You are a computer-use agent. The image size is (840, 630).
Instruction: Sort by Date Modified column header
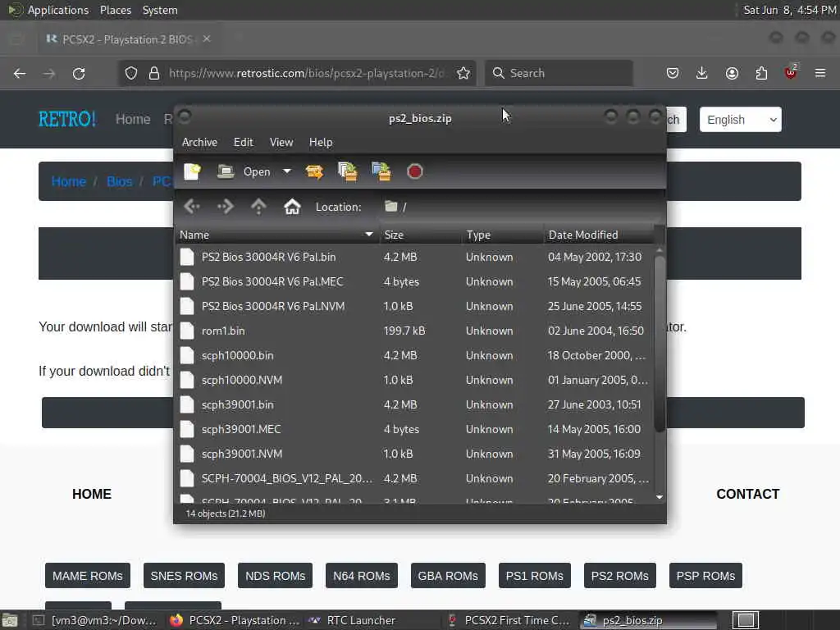[599, 235]
